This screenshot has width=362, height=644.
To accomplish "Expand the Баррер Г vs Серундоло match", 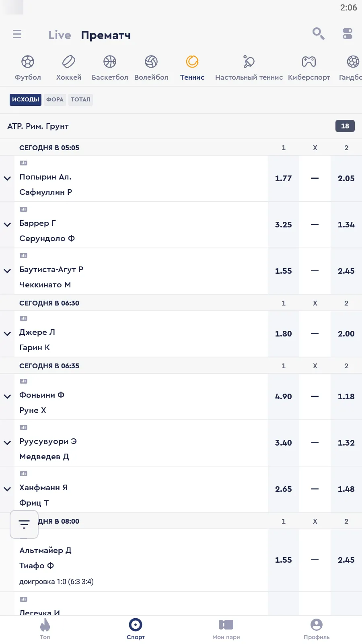I will pos(7,225).
